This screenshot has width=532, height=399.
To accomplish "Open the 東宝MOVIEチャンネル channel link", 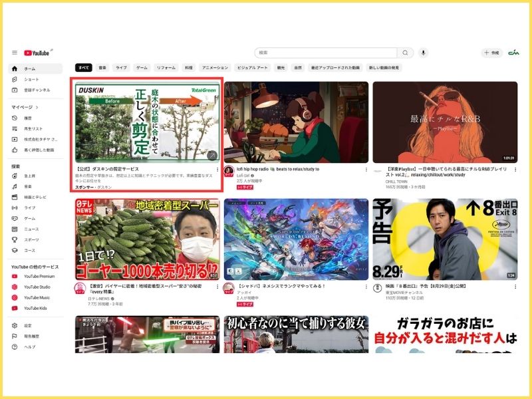I will point(404,292).
